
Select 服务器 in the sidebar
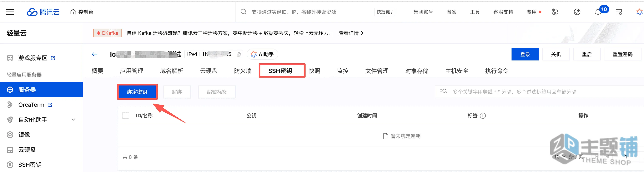tap(41, 90)
